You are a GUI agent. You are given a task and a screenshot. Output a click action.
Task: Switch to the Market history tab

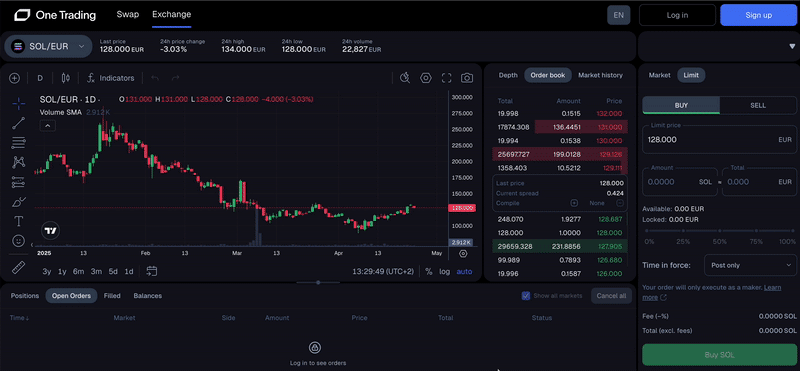pyautogui.click(x=600, y=75)
